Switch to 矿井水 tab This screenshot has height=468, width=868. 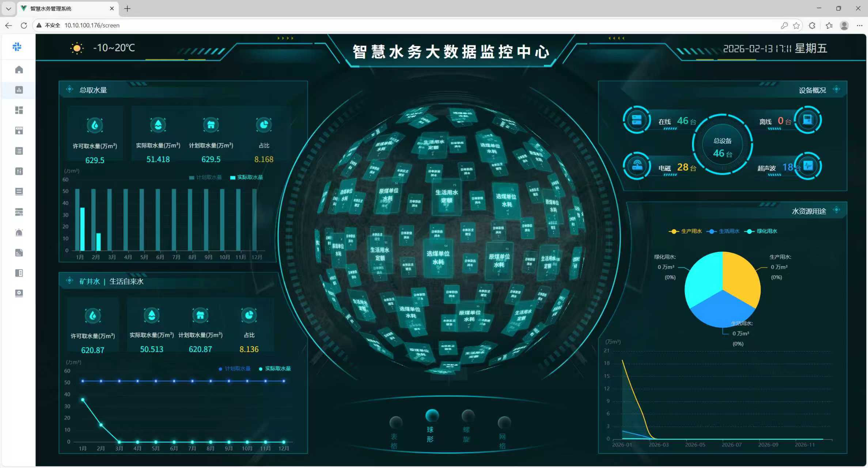[x=90, y=282]
